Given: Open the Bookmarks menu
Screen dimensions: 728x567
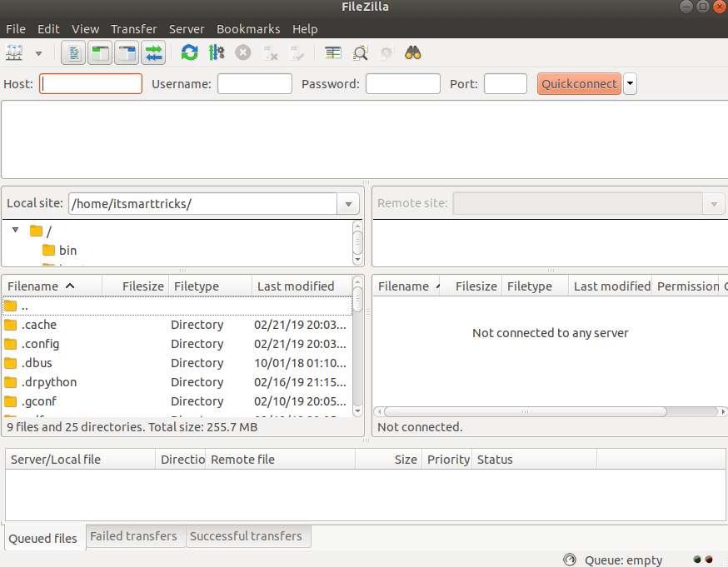Looking at the screenshot, I should 248,29.
